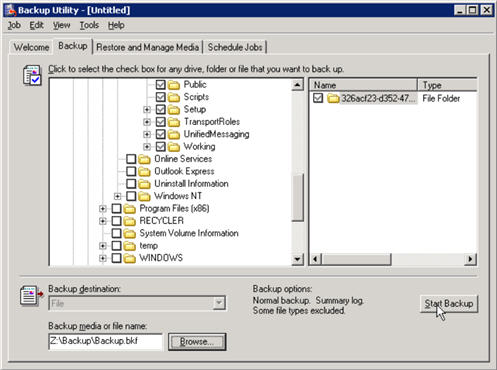The width and height of the screenshot is (497, 370).
Task: Expand the temp folder node
Action: pos(103,246)
